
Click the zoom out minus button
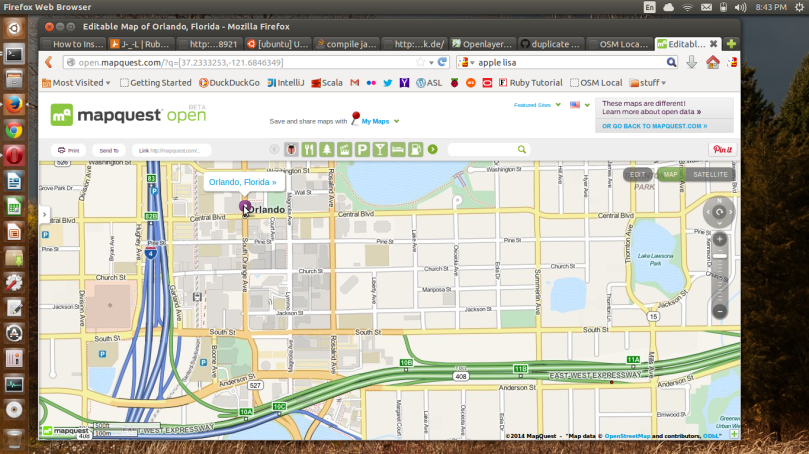click(720, 311)
